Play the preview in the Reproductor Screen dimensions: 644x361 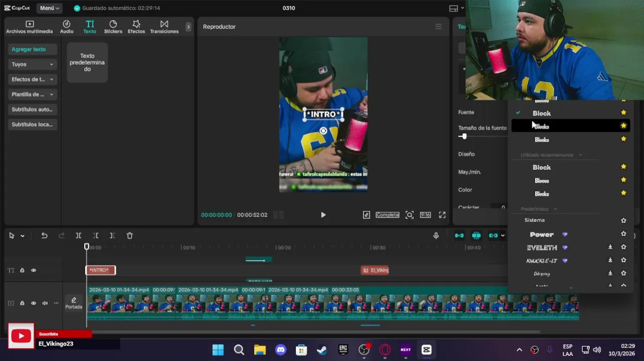(323, 215)
